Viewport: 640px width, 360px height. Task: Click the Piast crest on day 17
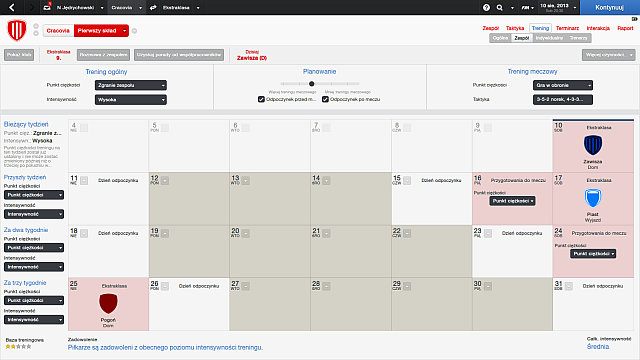pyautogui.click(x=593, y=198)
